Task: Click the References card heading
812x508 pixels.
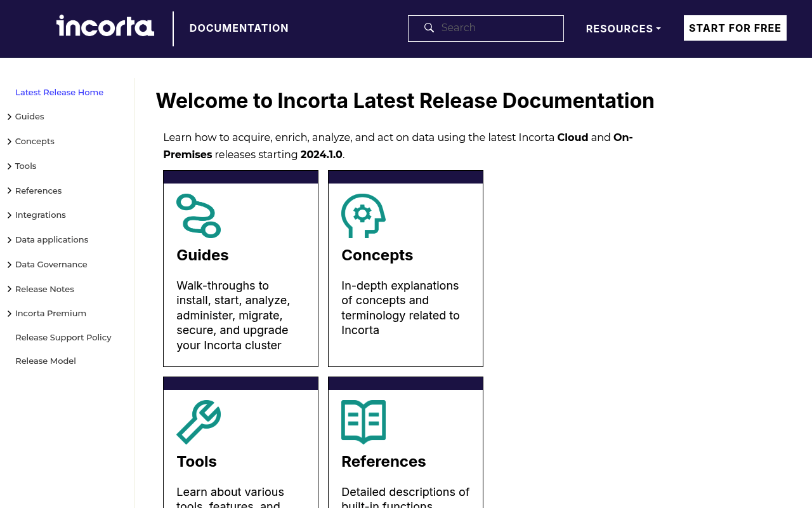Action: tap(384, 462)
